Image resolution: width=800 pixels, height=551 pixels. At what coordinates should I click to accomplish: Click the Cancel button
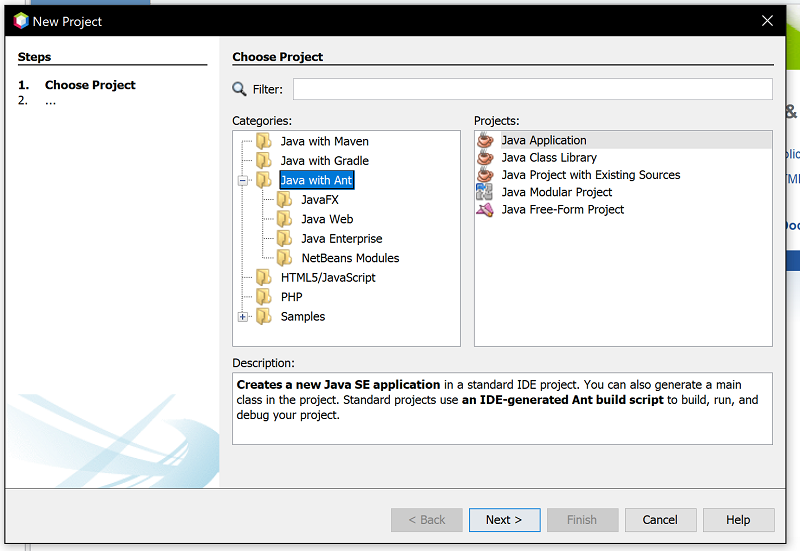660,519
